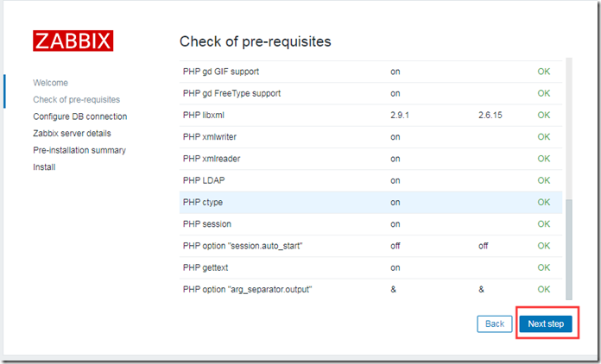
Task: Select Pre-installation summary step
Action: tap(79, 150)
